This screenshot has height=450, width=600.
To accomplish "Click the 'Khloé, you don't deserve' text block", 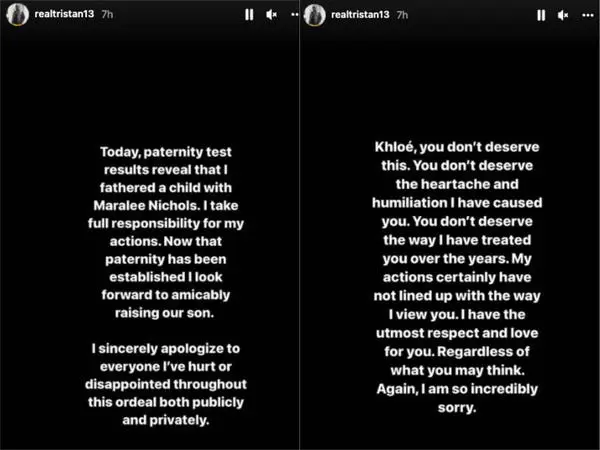I will pos(457,277).
